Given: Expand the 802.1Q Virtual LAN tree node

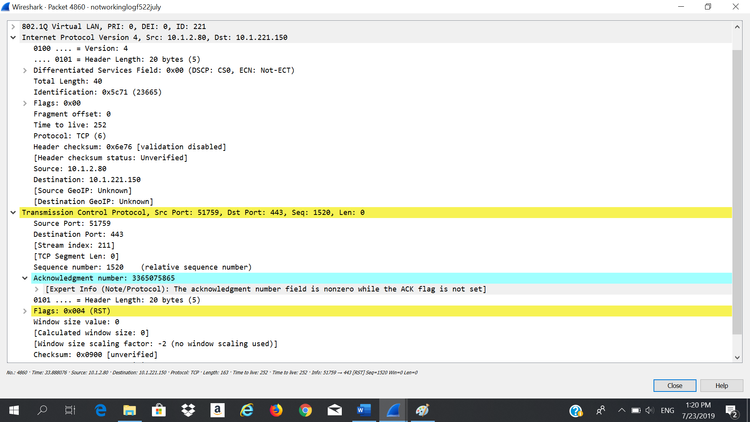Looking at the screenshot, I should pos(13,26).
